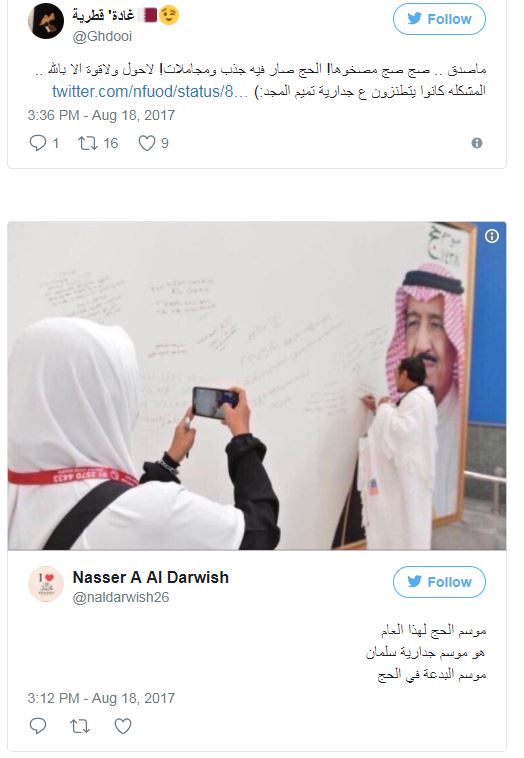
Task: Click the Nasser A Al Darwish display name
Action: click(x=150, y=577)
